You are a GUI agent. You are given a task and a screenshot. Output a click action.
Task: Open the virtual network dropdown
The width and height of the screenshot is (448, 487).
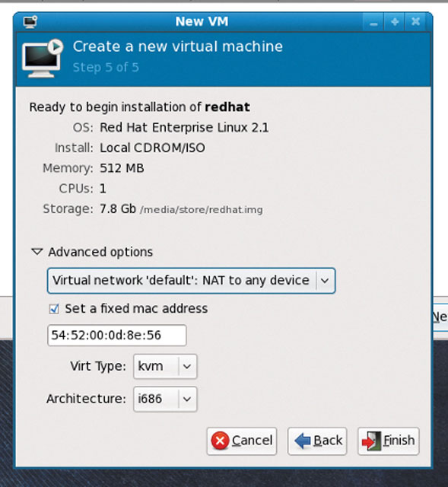(x=191, y=281)
